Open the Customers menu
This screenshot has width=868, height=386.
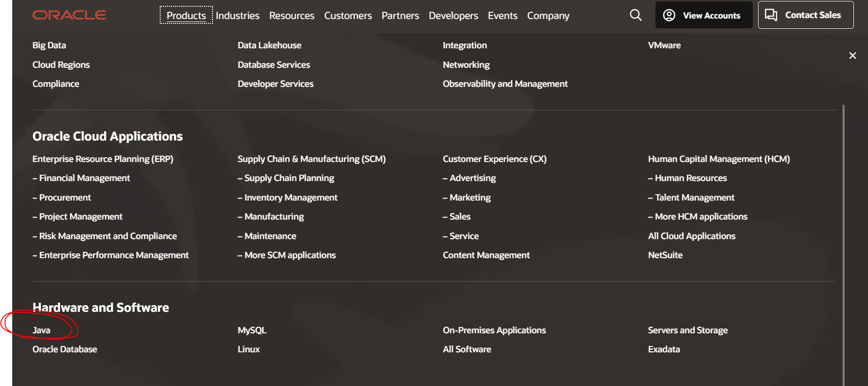pos(348,16)
